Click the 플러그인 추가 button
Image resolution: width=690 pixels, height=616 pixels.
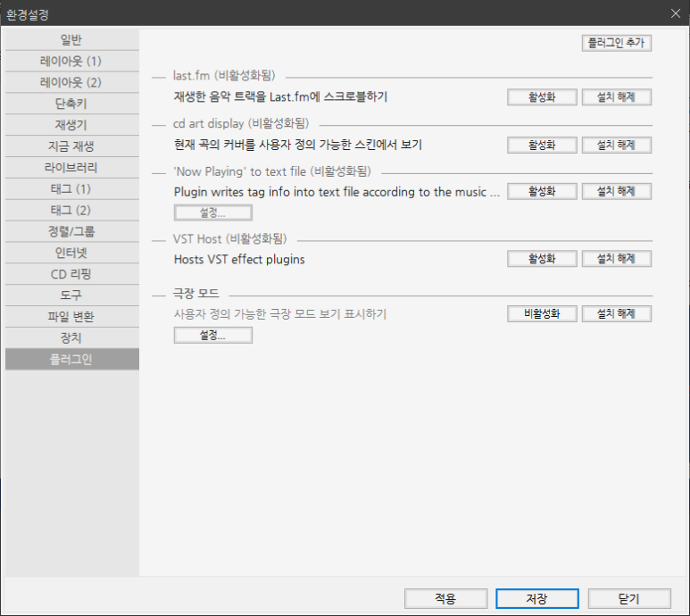coord(617,43)
